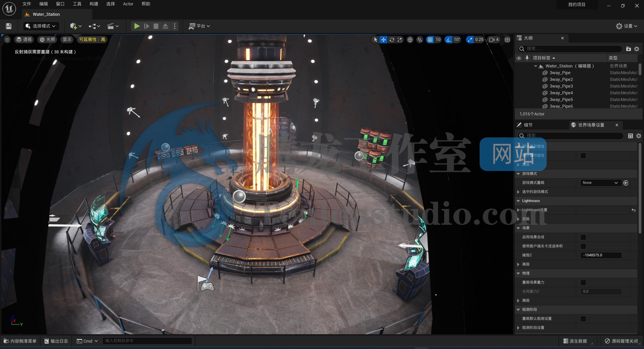Viewport: 644px width, 349px height.
Task: Open the 工具 menu
Action: tap(77, 4)
